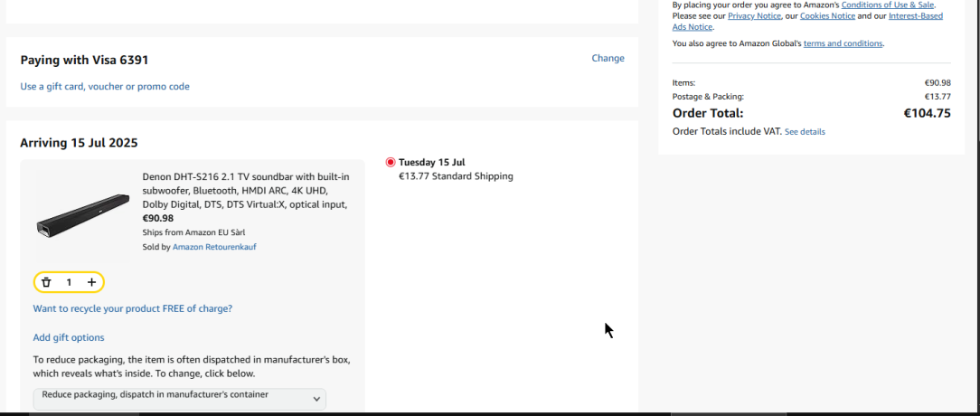Viewport: 980px width, 416px height.
Task: Click the bold €90.98 product price
Action: click(158, 218)
